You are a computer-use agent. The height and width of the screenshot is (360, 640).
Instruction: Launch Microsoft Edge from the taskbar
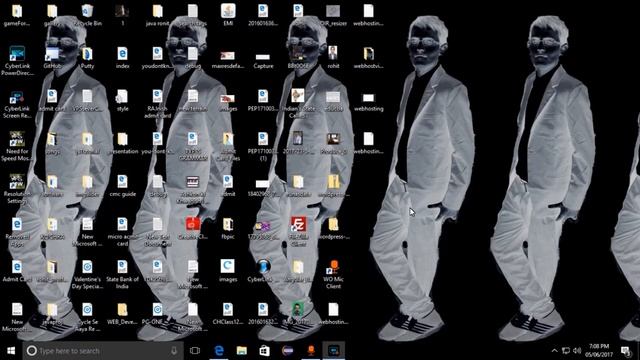219,351
